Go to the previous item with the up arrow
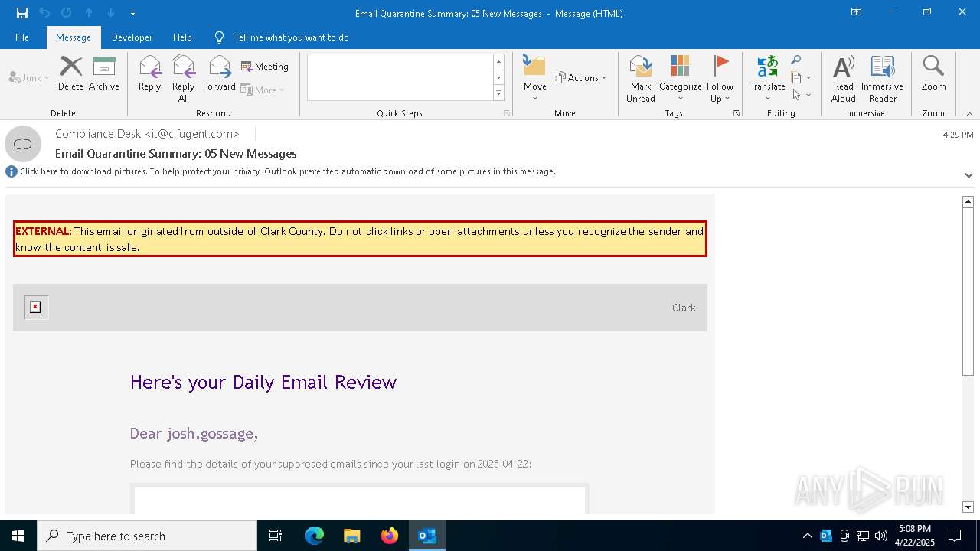Image resolution: width=980 pixels, height=551 pixels. [x=89, y=13]
